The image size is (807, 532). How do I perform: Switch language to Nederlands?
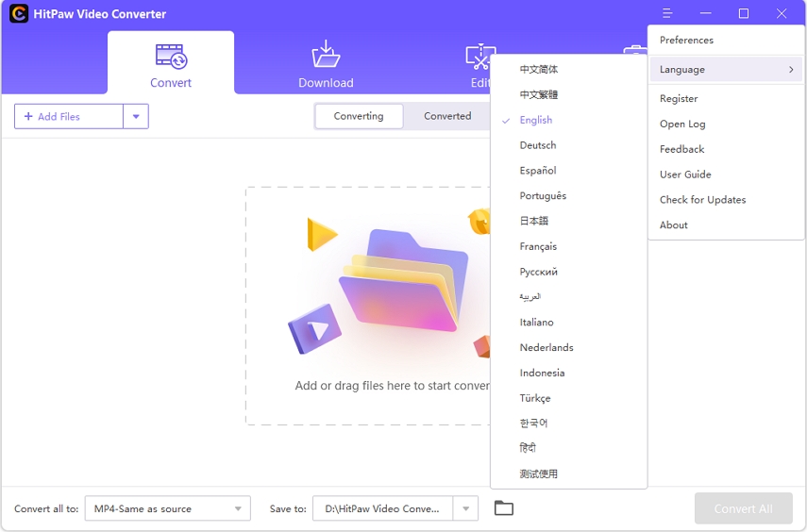click(569, 347)
